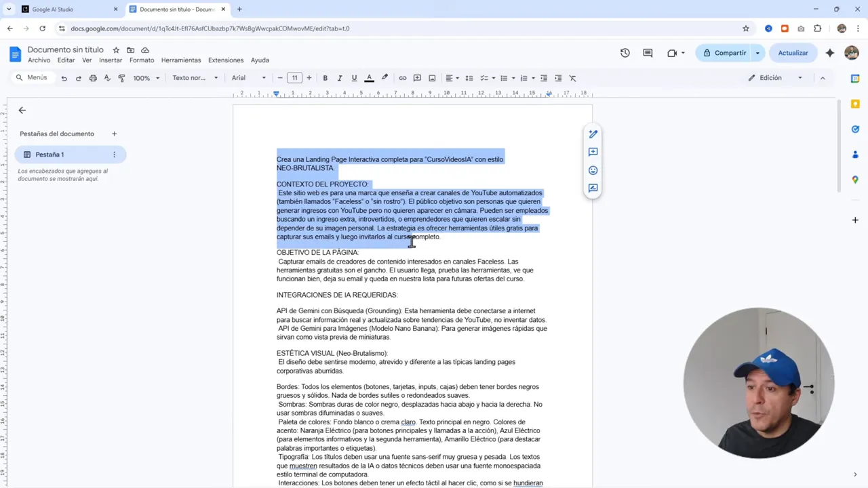This screenshot has height=488, width=868.
Task: Select Pestaña 1 in the document tabs sidebar
Action: coord(50,154)
